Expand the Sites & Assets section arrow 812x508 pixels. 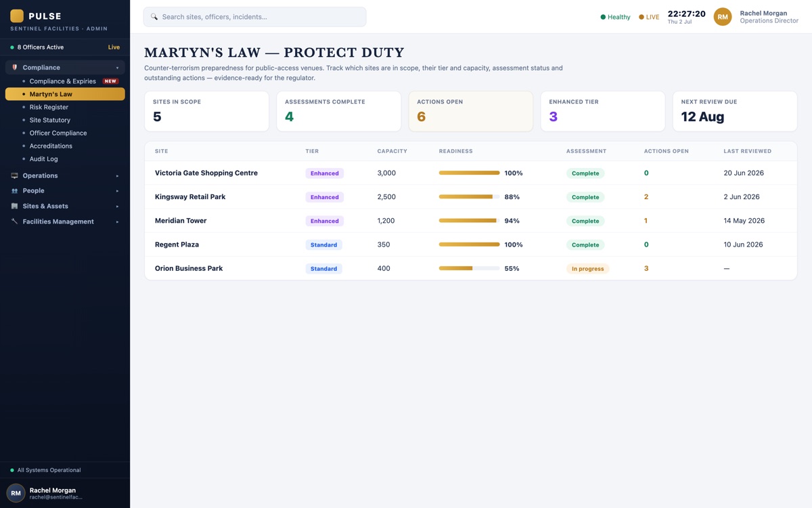point(117,207)
